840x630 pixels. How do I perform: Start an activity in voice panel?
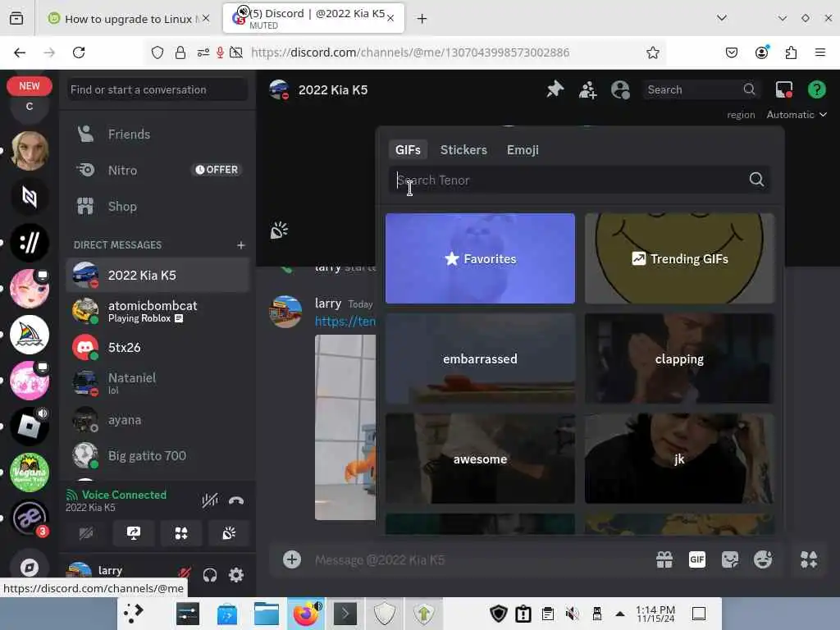point(181,533)
